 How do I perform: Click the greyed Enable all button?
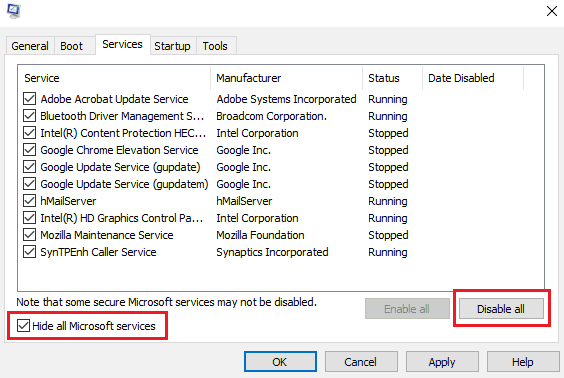407,309
